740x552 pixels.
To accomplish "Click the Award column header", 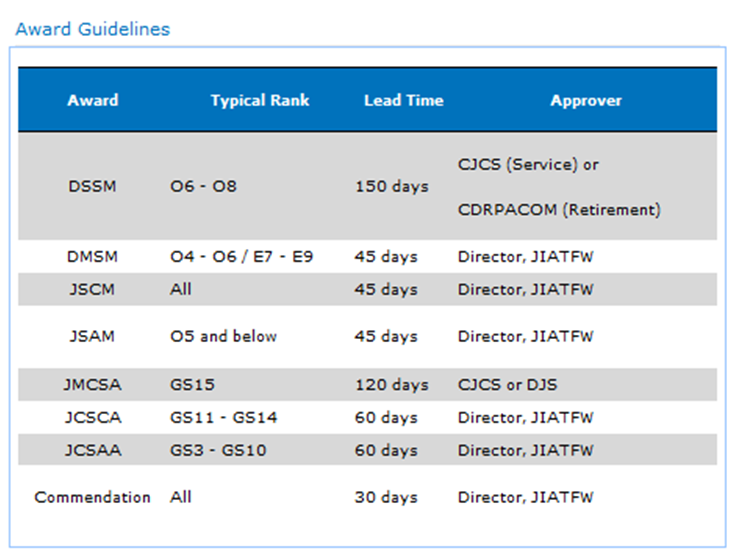I will 92,100.
